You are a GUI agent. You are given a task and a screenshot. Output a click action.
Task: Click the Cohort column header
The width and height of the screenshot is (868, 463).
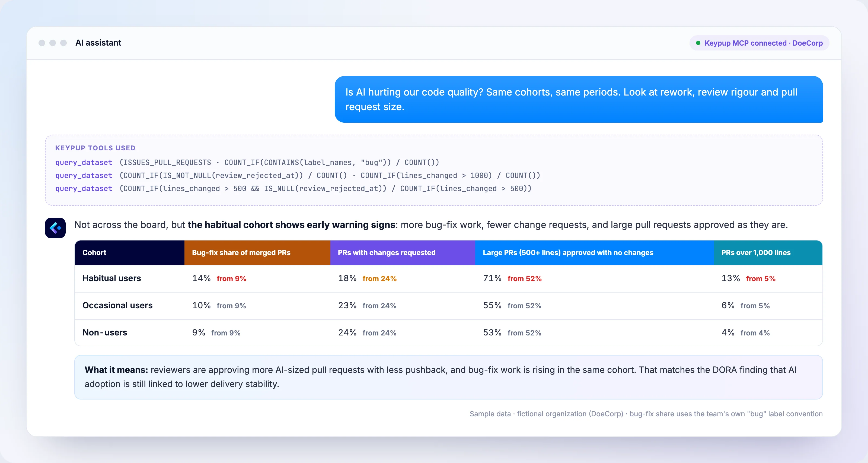click(x=129, y=253)
